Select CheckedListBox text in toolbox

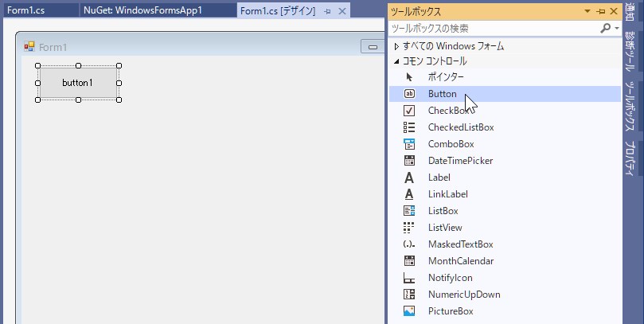coord(461,127)
